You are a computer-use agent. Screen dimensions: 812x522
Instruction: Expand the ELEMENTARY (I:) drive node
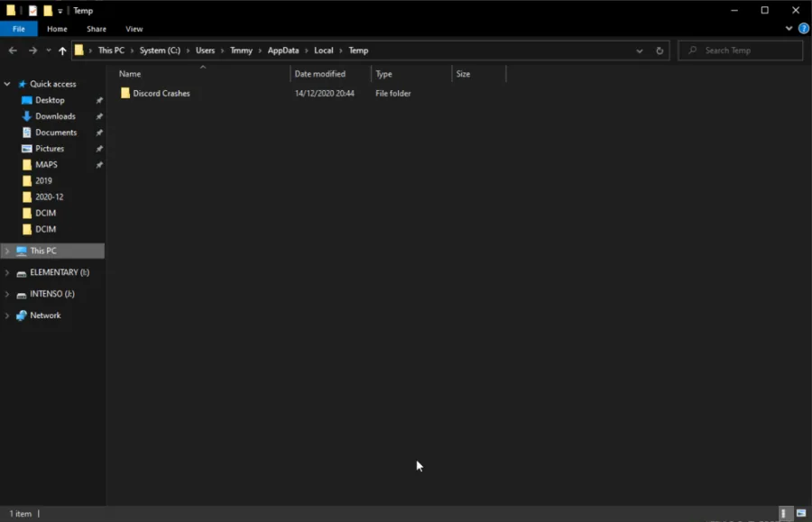7,272
